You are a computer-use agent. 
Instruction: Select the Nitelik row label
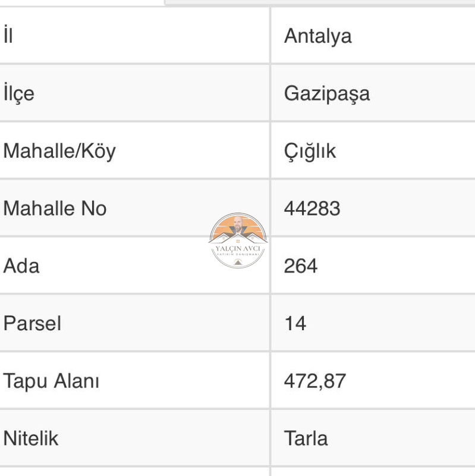[31, 439]
